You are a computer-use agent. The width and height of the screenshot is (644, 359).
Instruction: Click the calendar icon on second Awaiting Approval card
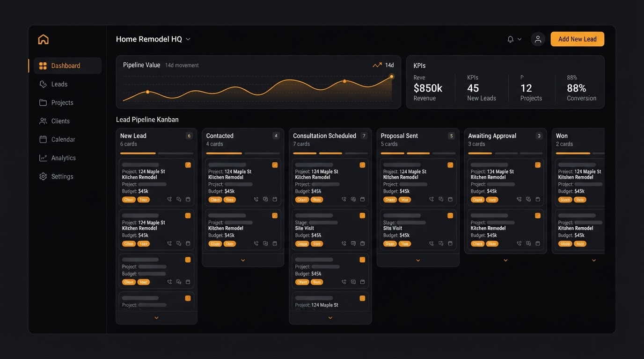[538, 244]
